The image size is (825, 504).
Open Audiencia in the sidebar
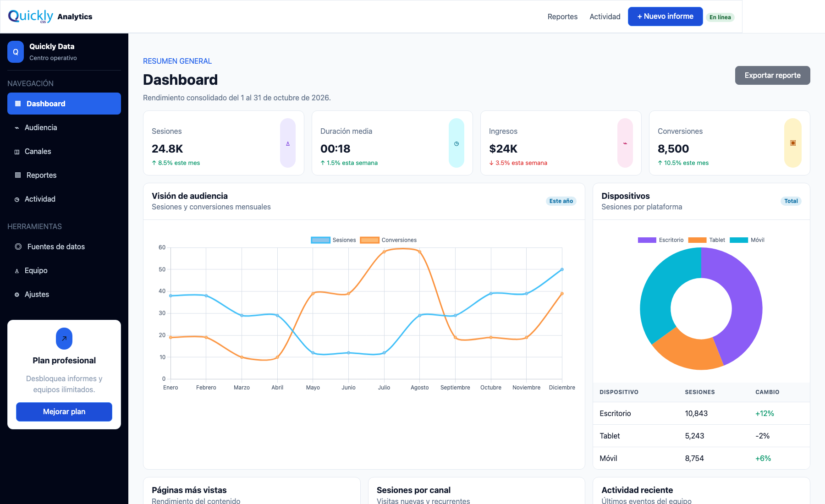tap(64, 127)
